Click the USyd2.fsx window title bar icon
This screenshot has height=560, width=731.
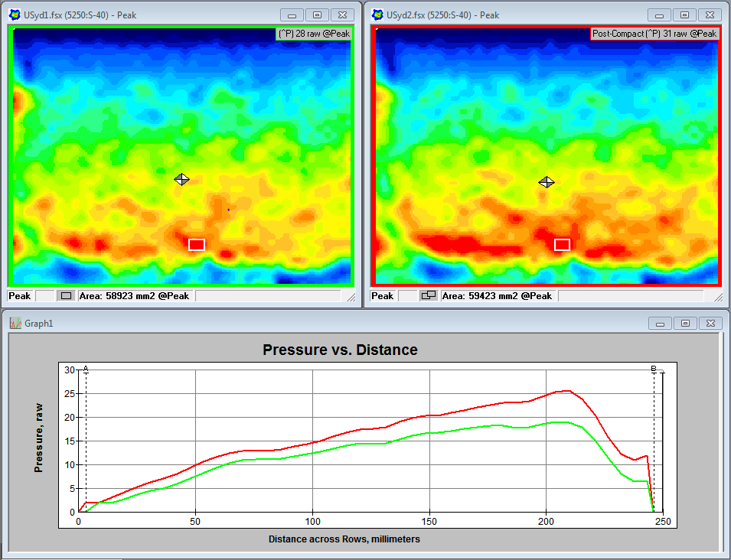[x=378, y=15]
